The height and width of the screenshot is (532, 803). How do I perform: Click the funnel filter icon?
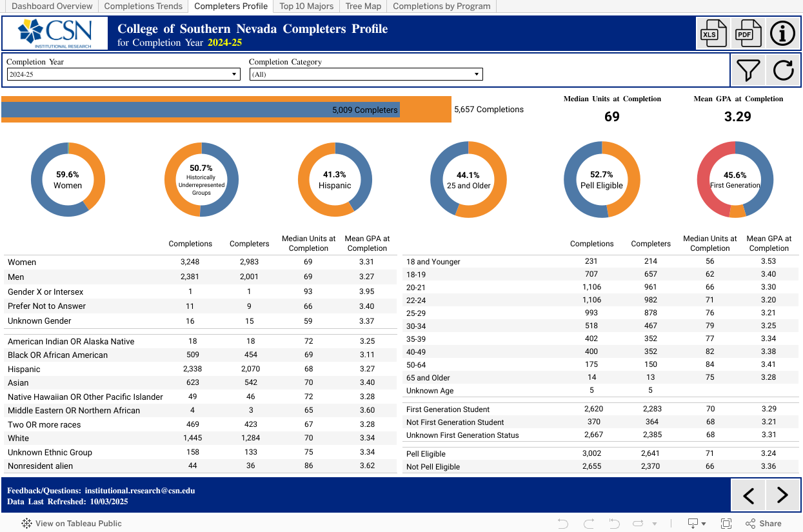[x=748, y=70]
